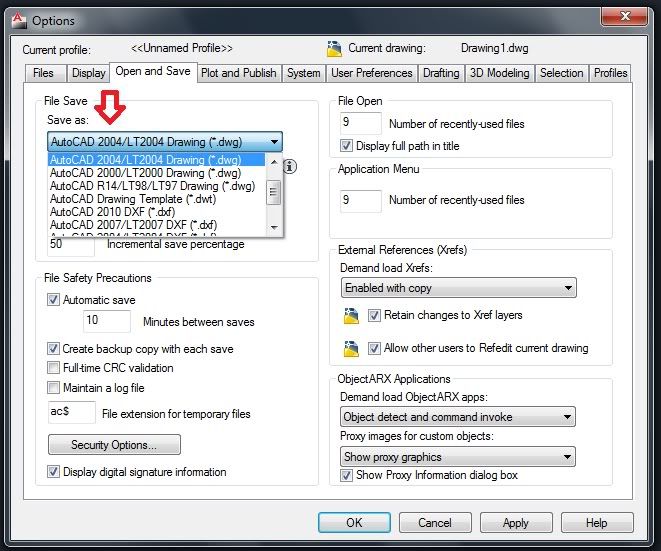Toggle Display full path in title checkbox
This screenshot has height=551, width=661.
(346, 146)
